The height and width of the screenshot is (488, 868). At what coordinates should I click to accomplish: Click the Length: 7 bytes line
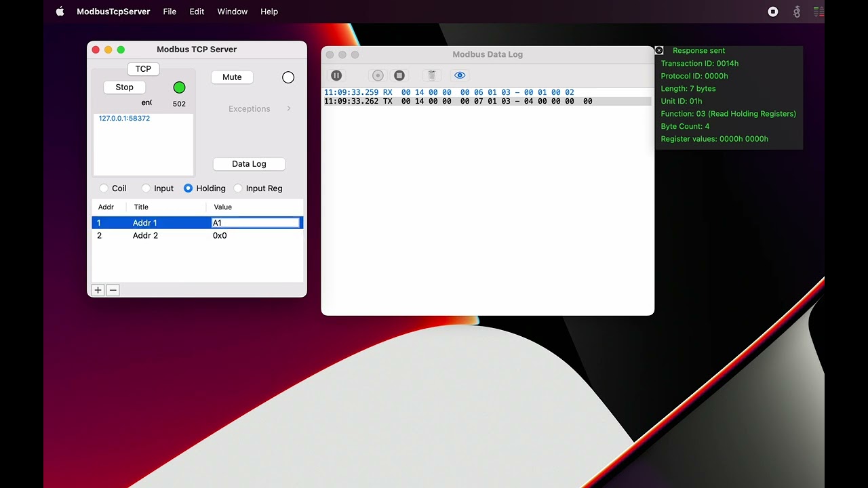(688, 89)
